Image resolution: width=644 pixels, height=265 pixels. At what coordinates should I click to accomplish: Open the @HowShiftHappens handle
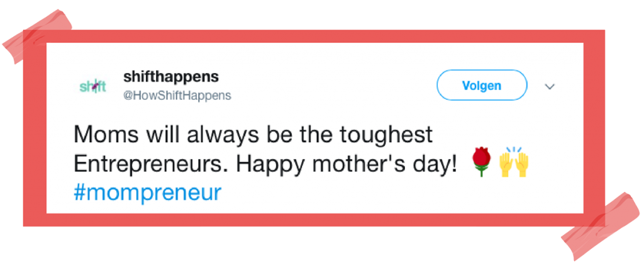pyautogui.click(x=177, y=96)
